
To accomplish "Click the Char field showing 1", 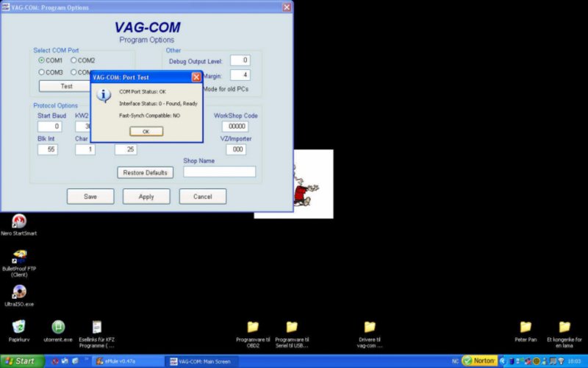I will coord(85,149).
